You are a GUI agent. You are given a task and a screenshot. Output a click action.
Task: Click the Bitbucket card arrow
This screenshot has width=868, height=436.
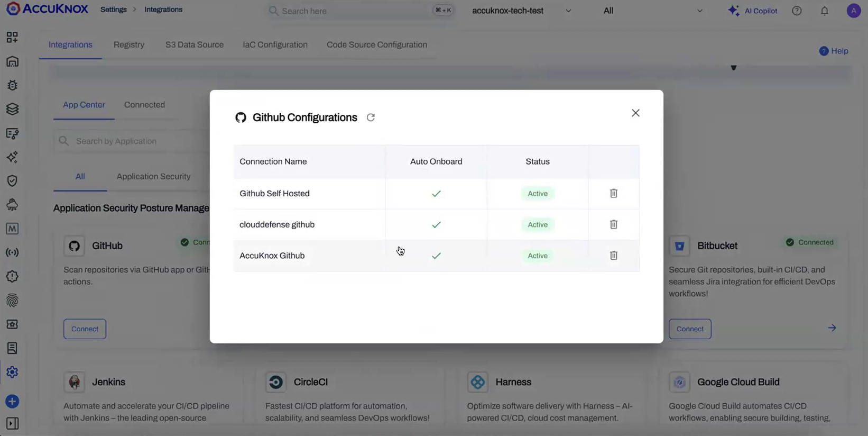pos(832,328)
